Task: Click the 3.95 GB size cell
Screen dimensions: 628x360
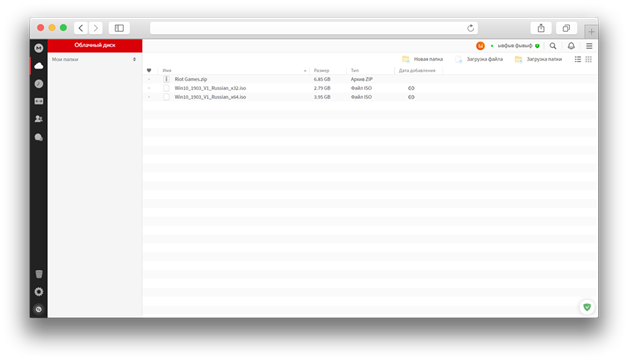Action: tap(322, 97)
